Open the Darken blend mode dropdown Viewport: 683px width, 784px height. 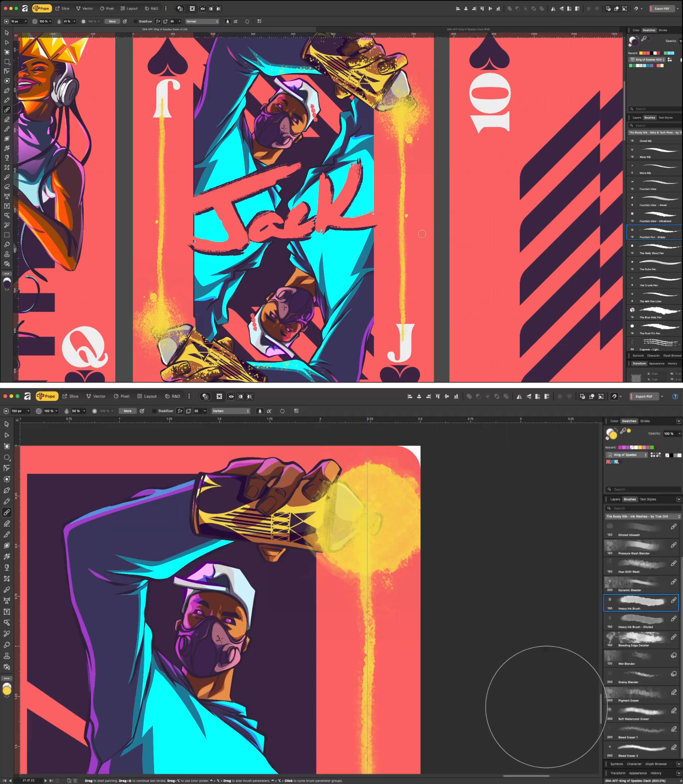(231, 411)
